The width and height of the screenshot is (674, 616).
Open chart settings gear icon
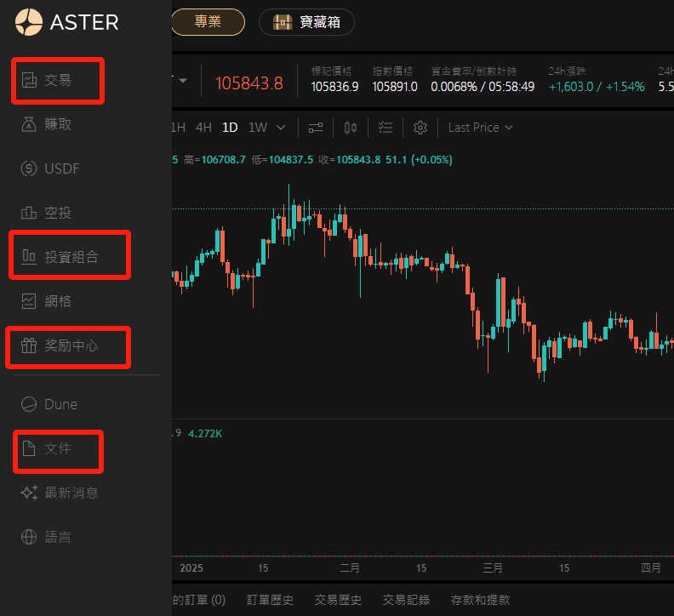420,128
